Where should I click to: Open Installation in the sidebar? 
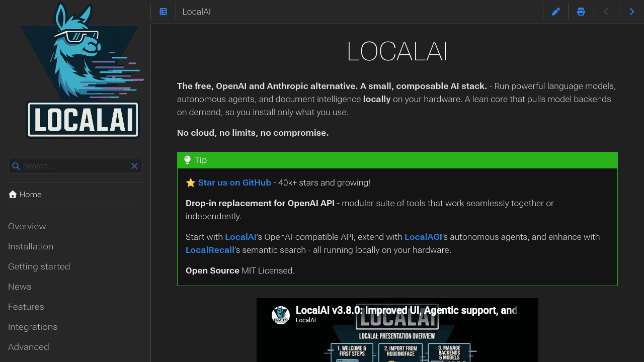click(31, 246)
